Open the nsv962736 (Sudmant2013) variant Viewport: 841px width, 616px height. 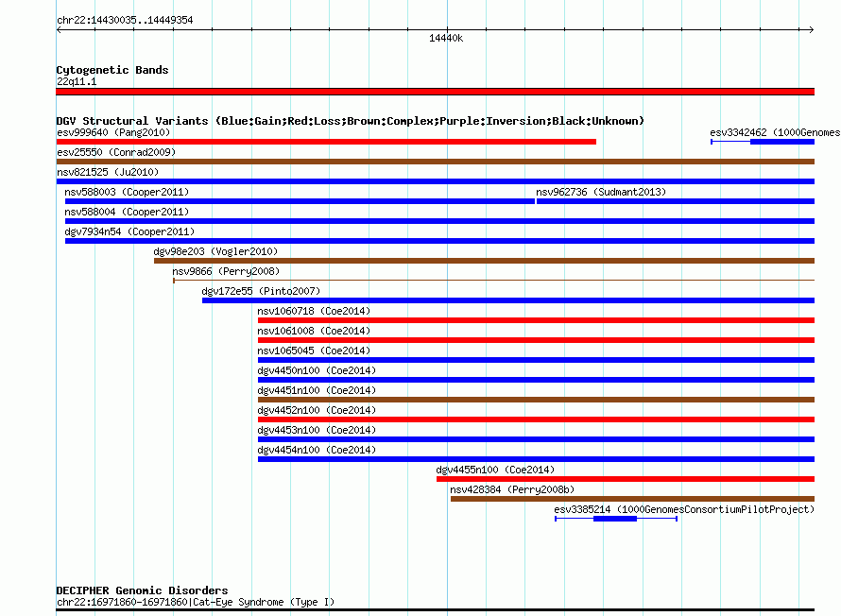601,192
